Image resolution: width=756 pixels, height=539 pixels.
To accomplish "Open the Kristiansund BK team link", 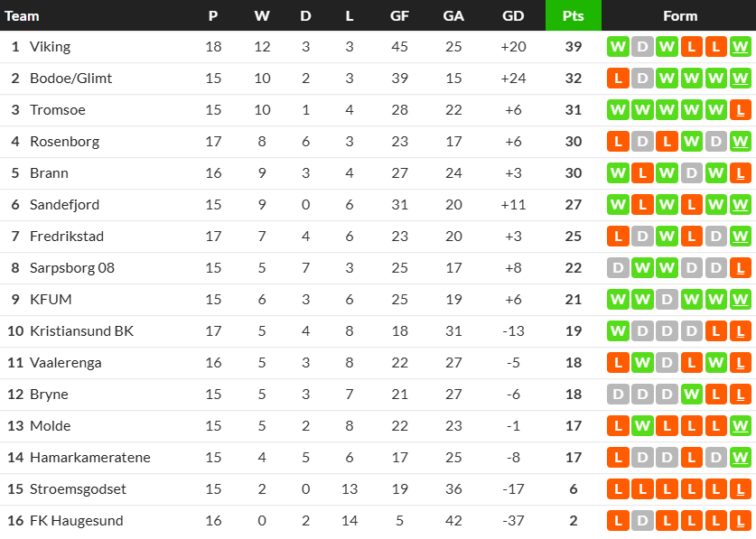I will 81,331.
